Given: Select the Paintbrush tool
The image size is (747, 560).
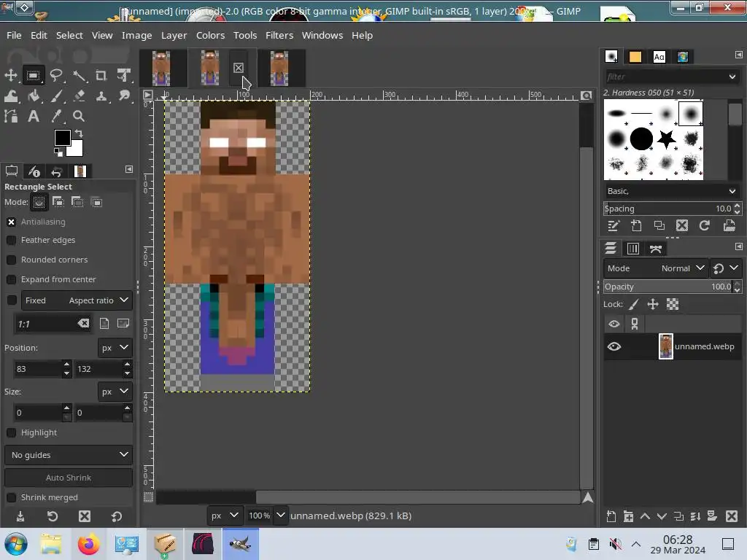Looking at the screenshot, I should (x=56, y=96).
